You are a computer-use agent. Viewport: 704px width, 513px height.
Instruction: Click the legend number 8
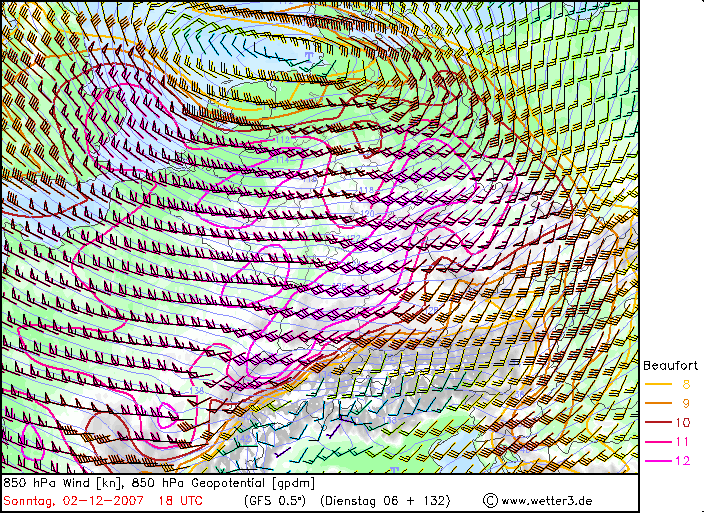coord(686,384)
